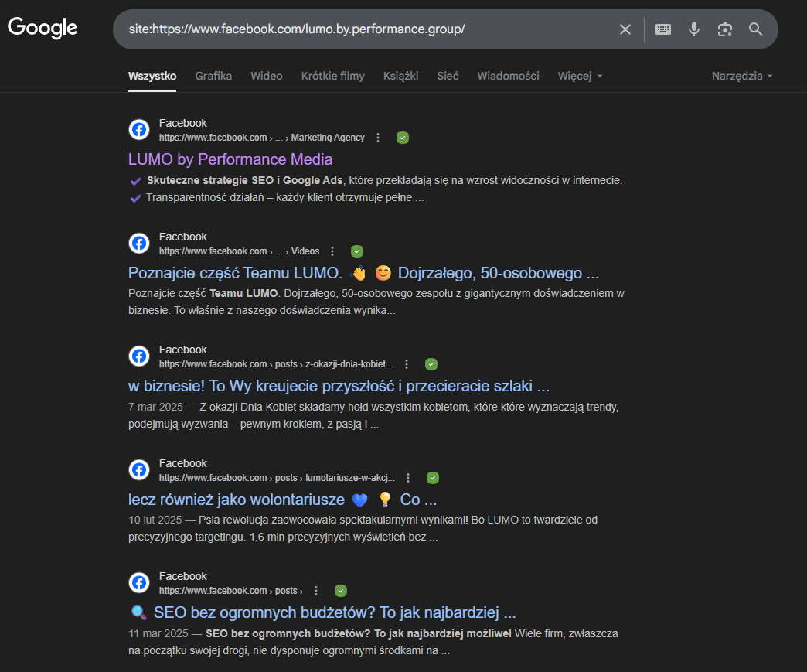Click Facebook favicon of LUMO Marketing Agency result
The width and height of the screenshot is (807, 672).
pos(139,130)
